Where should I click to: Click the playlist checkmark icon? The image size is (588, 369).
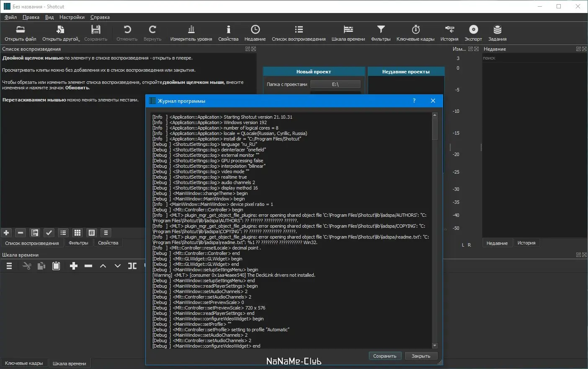[x=49, y=233]
